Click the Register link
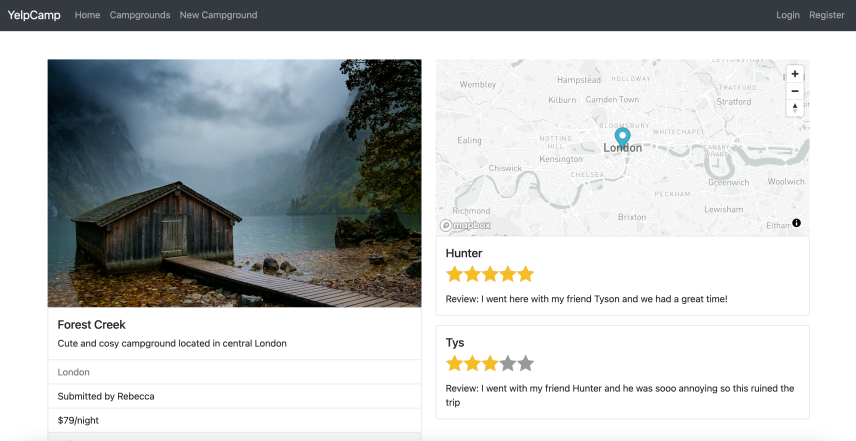Image resolution: width=856 pixels, height=441 pixels. pos(827,15)
